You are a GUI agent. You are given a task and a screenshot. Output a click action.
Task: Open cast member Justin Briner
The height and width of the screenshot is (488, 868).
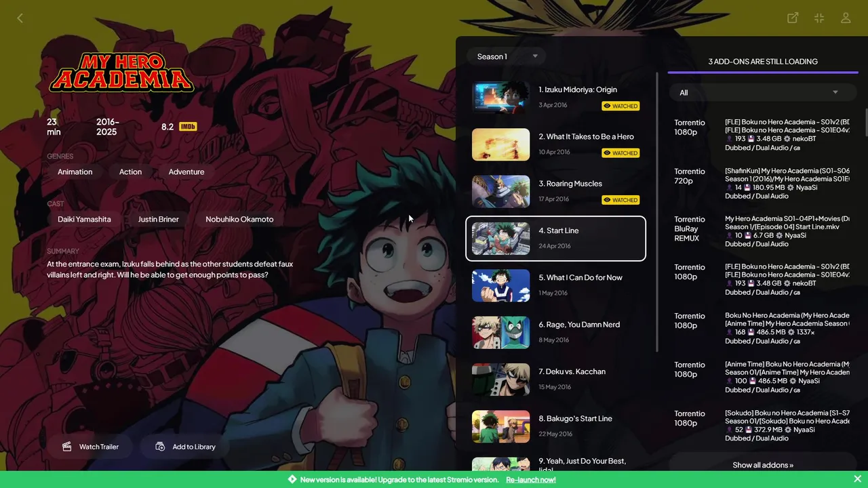click(x=158, y=219)
